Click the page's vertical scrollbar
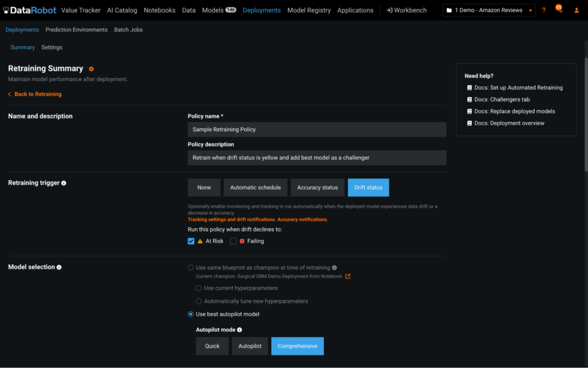The width and height of the screenshot is (588, 368). tap(586, 115)
